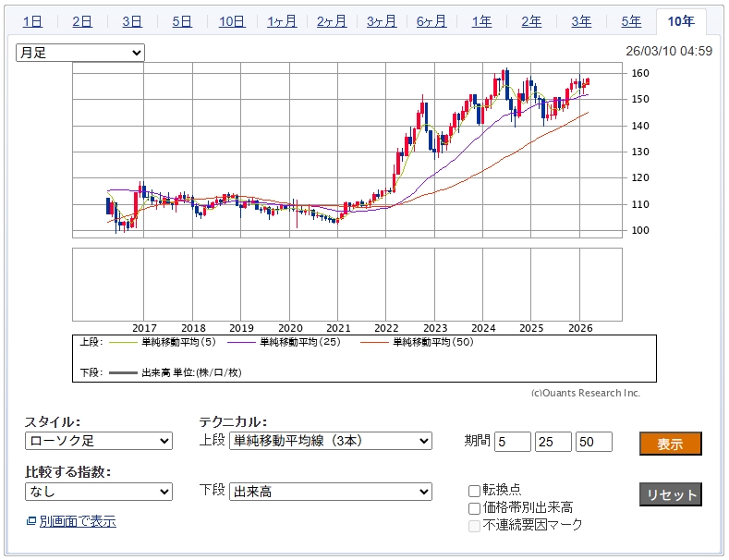
Task: Select the 5年 period tab
Action: [x=631, y=21]
